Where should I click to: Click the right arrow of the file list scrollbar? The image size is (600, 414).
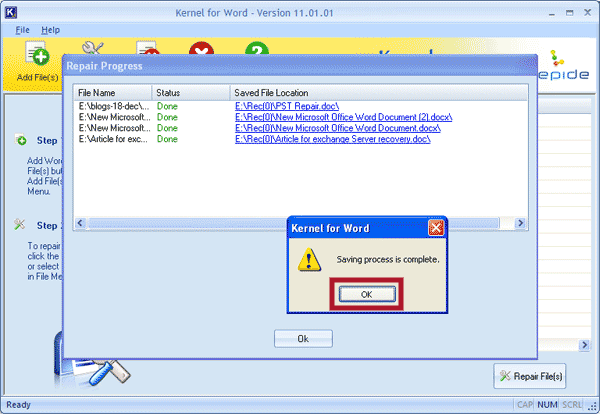pyautogui.click(x=520, y=223)
